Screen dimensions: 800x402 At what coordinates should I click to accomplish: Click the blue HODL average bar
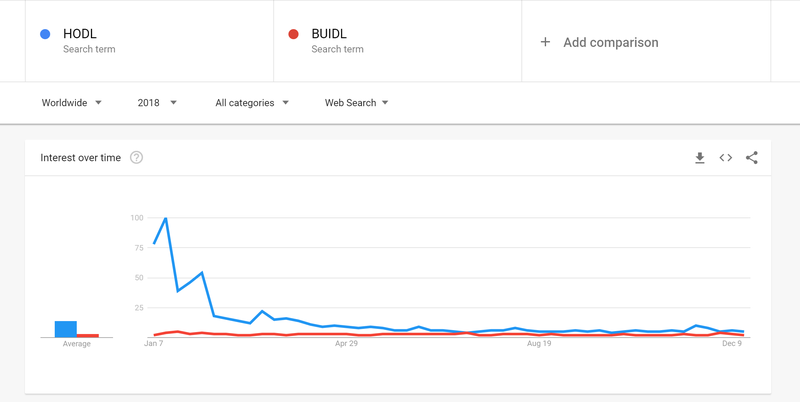click(66, 329)
